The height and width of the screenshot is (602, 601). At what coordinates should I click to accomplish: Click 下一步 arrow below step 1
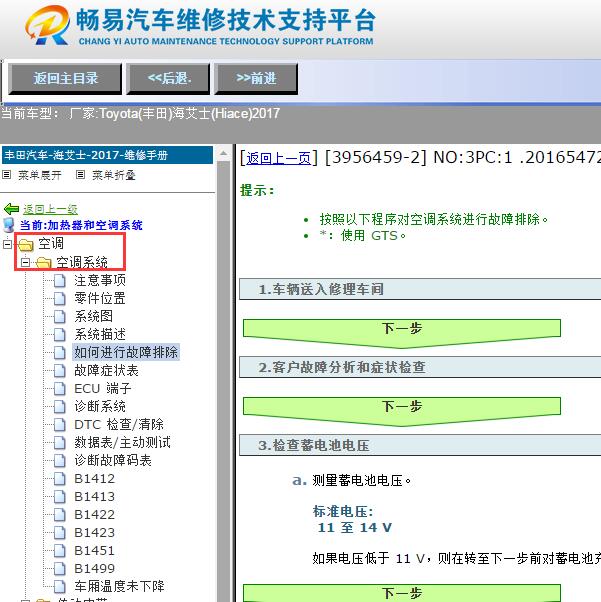(402, 333)
